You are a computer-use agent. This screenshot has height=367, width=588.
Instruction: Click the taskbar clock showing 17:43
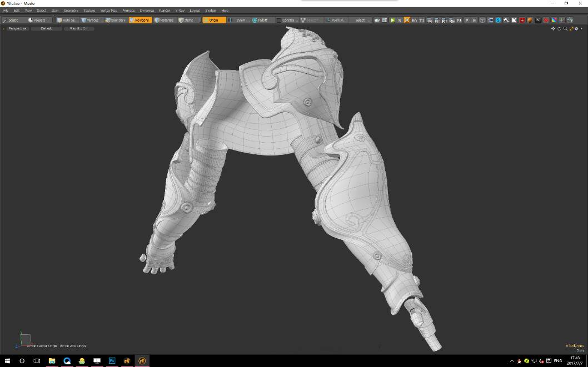(x=575, y=361)
